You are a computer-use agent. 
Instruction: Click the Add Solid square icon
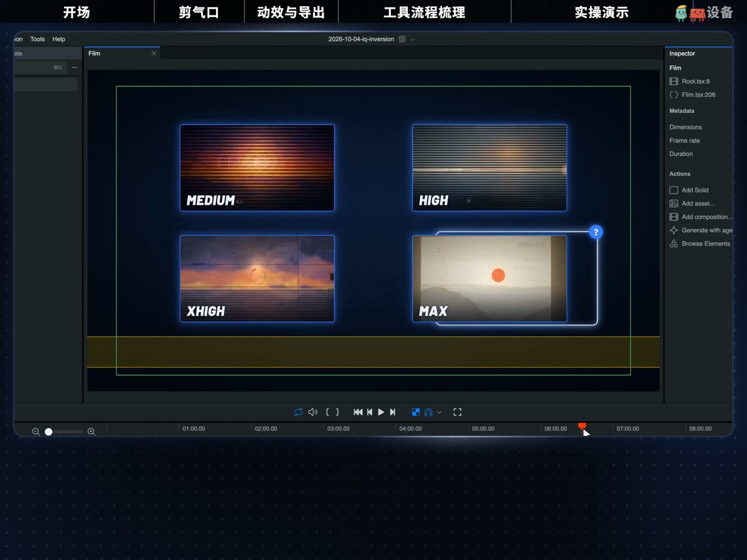coord(674,190)
